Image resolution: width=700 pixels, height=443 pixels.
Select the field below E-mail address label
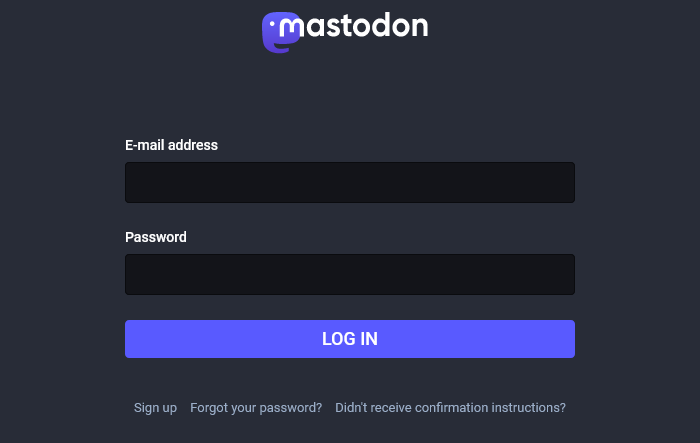350,182
